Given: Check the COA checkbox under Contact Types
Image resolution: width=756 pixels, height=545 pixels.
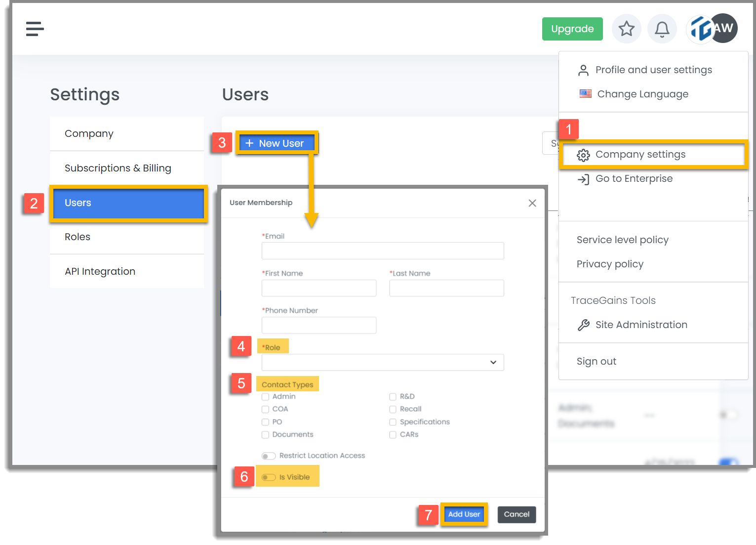Looking at the screenshot, I should point(265,409).
